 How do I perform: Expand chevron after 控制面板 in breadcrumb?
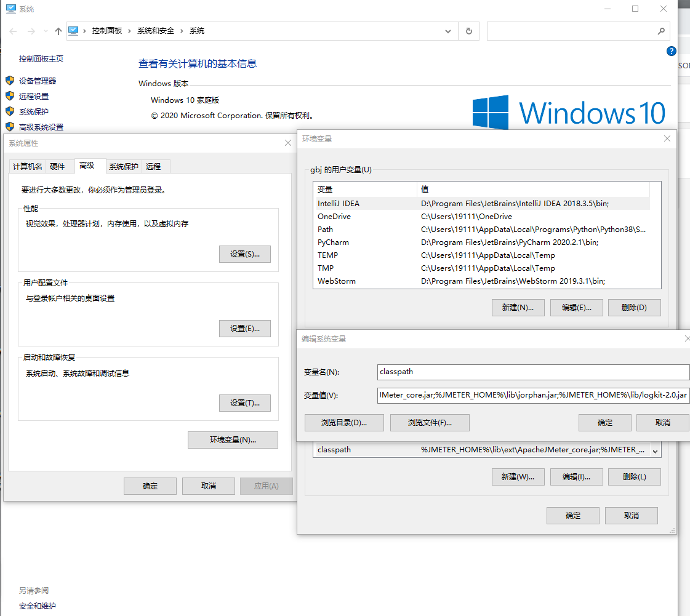[x=129, y=31]
